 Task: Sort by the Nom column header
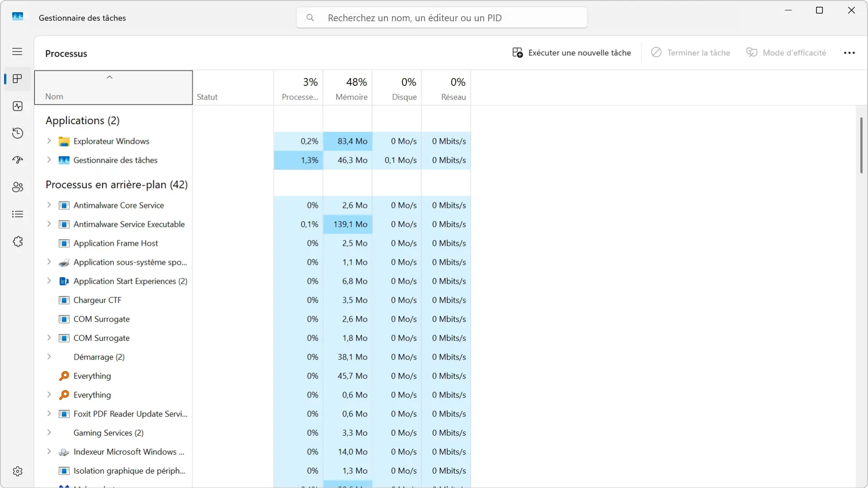pyautogui.click(x=113, y=88)
